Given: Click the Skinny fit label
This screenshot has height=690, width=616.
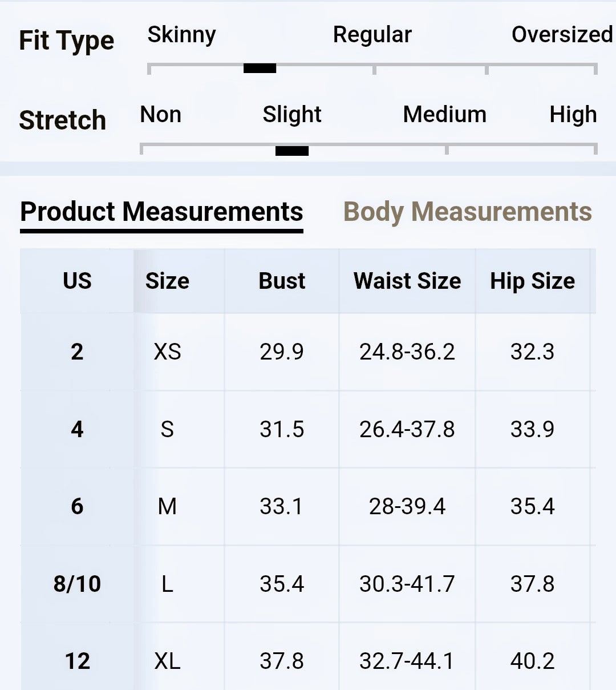Looking at the screenshot, I should point(181,35).
